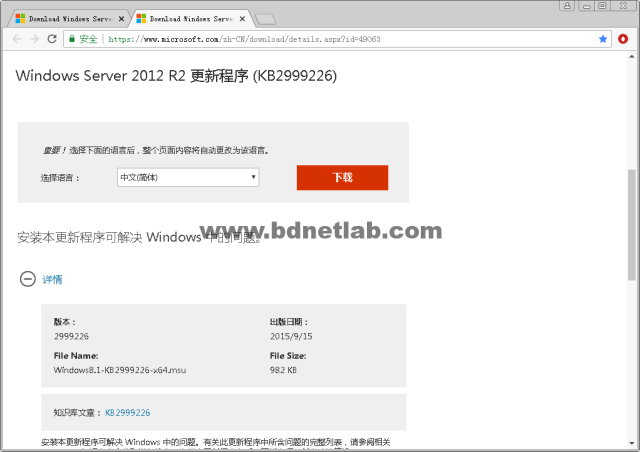The width and height of the screenshot is (640, 452).
Task: Click the 详情 details link
Action: 52,280
